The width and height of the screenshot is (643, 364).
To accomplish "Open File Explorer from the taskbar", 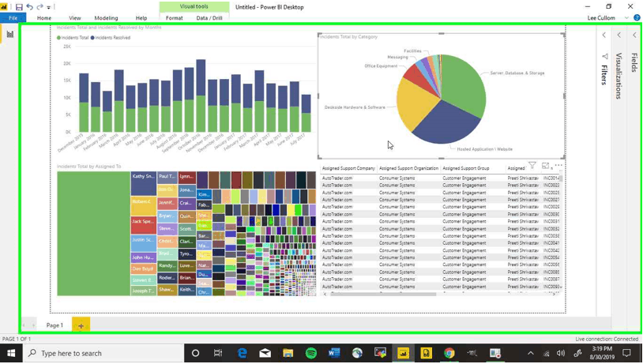I will click(288, 354).
